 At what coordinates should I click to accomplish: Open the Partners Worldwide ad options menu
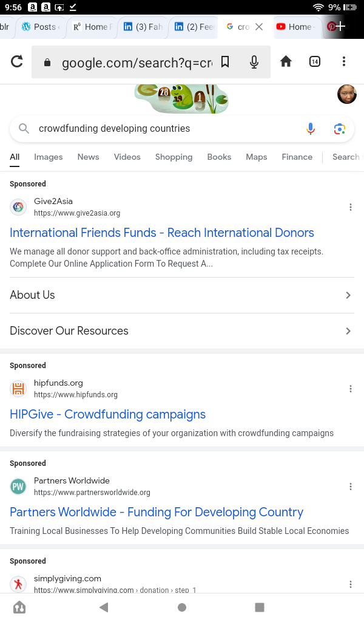pos(350,487)
